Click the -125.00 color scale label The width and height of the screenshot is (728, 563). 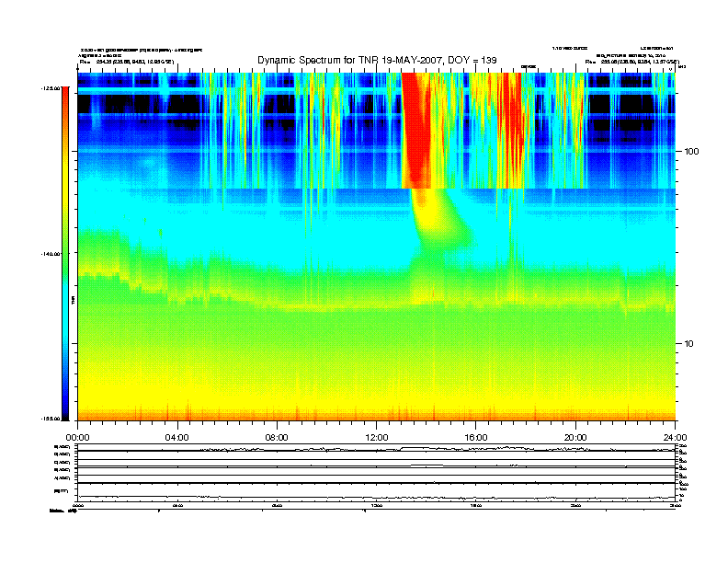coord(51,88)
